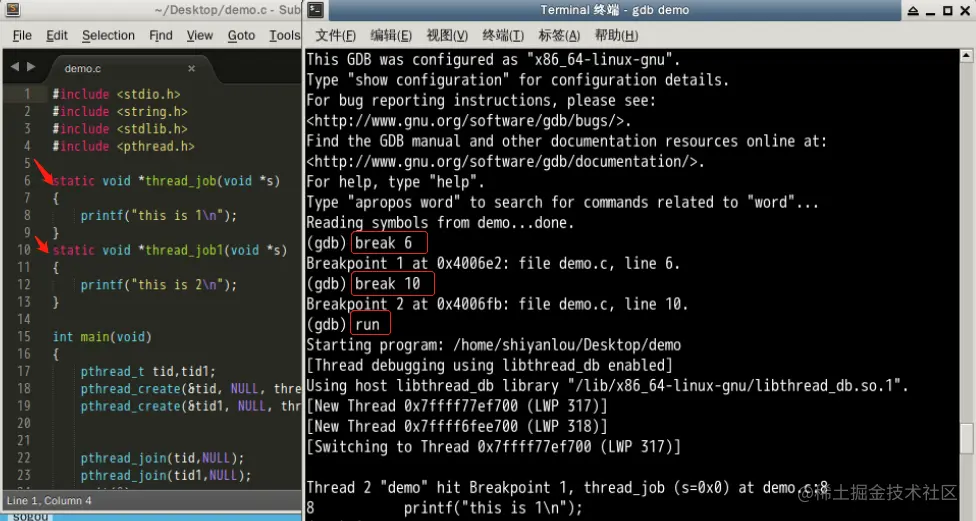Click the '#include <stdlib.h>' line
This screenshot has height=521, width=976.
pos(120,129)
